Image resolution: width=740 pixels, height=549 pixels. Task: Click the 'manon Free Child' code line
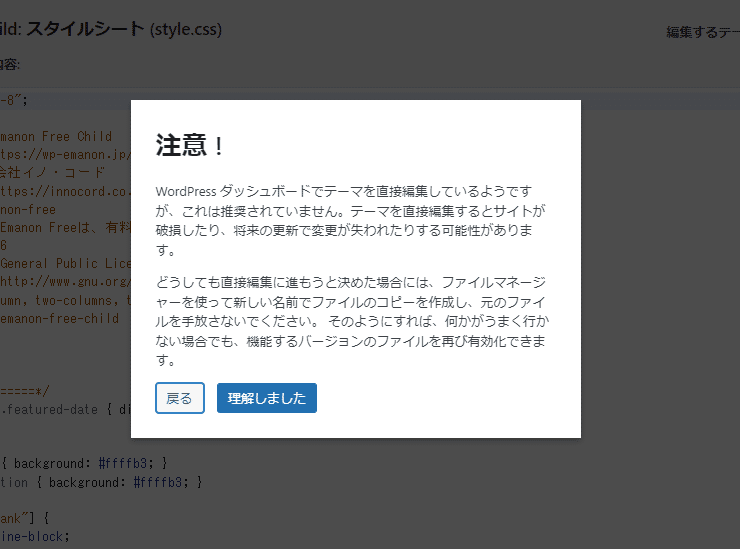coord(56,136)
